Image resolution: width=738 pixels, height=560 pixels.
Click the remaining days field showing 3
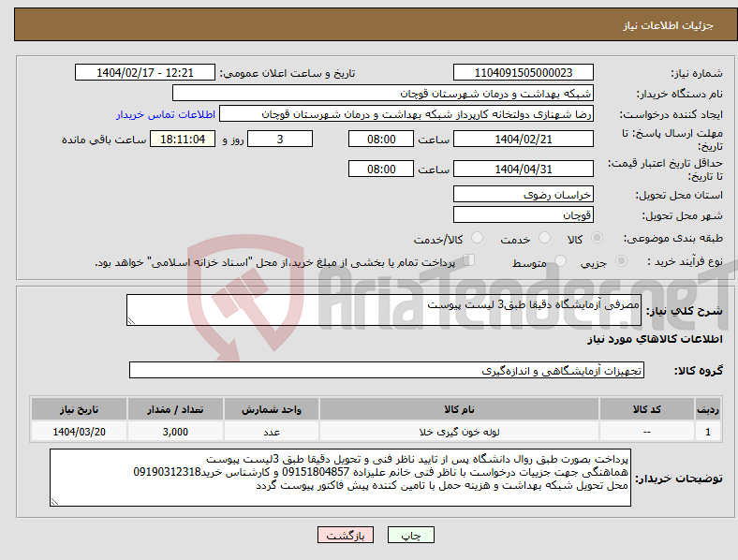click(280, 140)
